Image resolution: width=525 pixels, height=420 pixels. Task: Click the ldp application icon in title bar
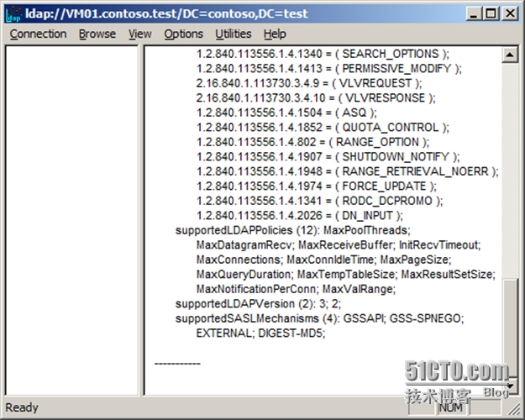point(14,14)
